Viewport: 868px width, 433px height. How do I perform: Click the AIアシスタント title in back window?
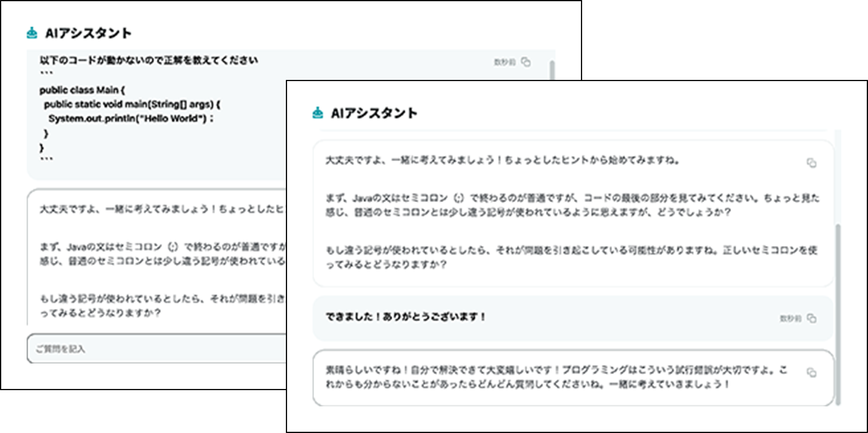point(88,34)
